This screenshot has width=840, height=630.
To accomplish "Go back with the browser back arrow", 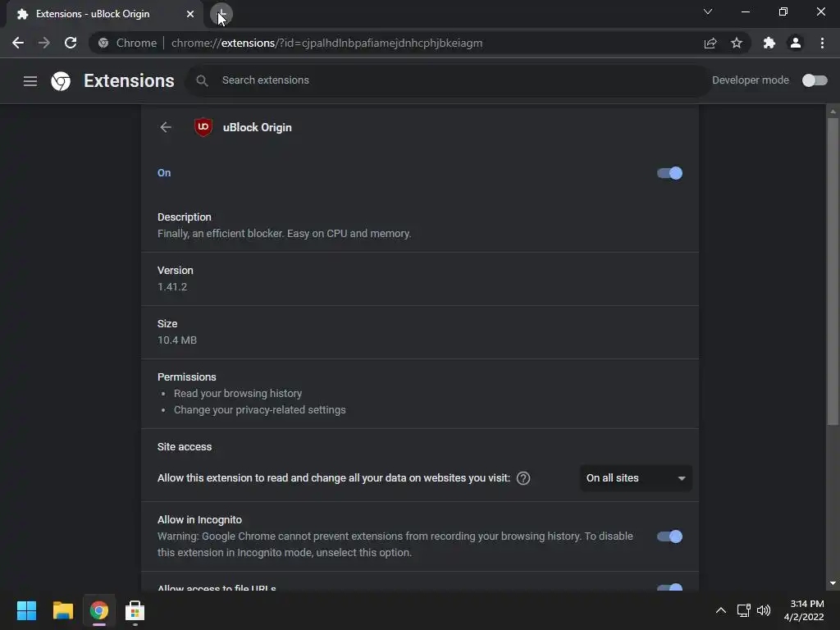I will [x=18, y=43].
